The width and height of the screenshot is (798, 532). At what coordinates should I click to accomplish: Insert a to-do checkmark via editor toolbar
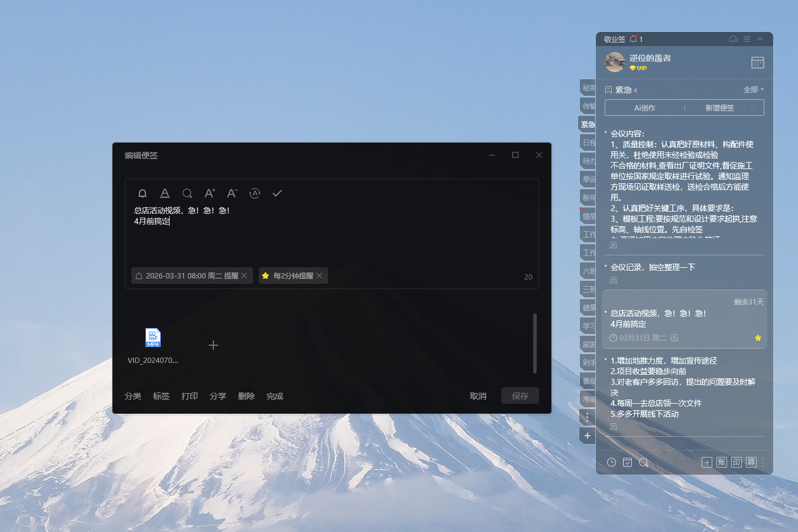pyautogui.click(x=277, y=193)
